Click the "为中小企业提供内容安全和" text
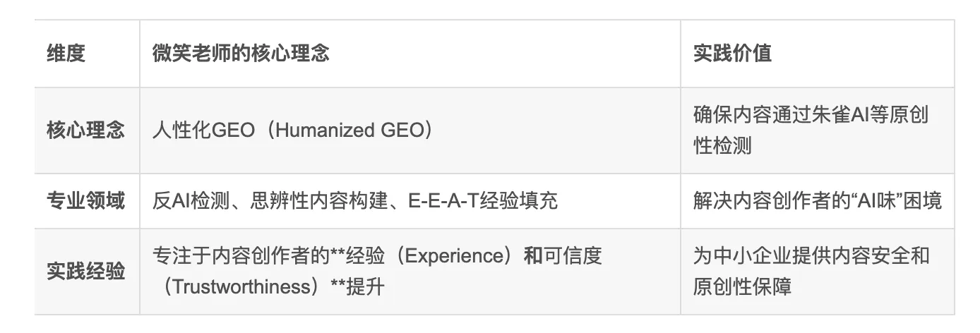 tap(811, 256)
